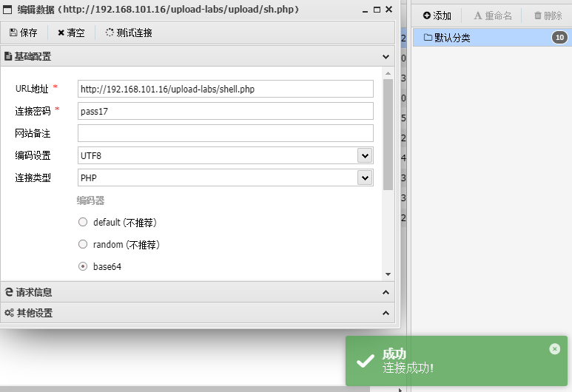Screen dimensions: 572x392
Task: Open the 编码设置 UTF8 dropdown arrow
Action: [x=365, y=156]
